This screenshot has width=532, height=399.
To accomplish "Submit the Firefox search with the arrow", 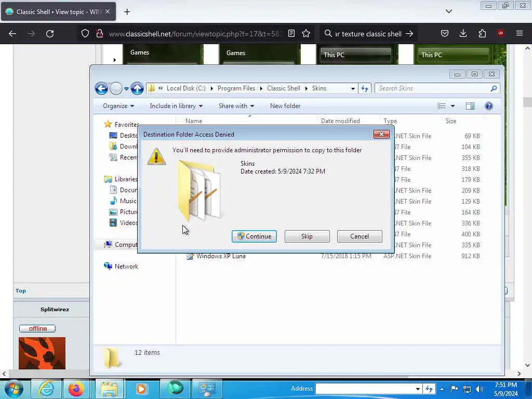I will (x=409, y=34).
